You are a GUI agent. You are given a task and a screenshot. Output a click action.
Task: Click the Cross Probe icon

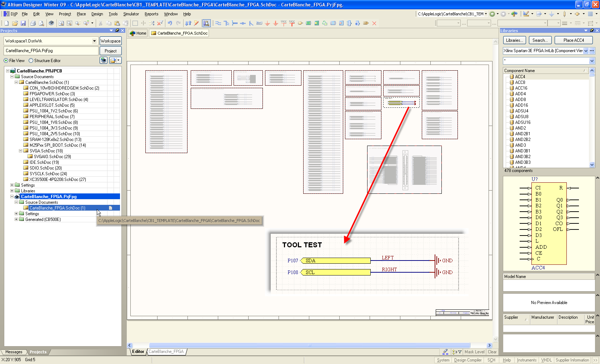(x=196, y=23)
